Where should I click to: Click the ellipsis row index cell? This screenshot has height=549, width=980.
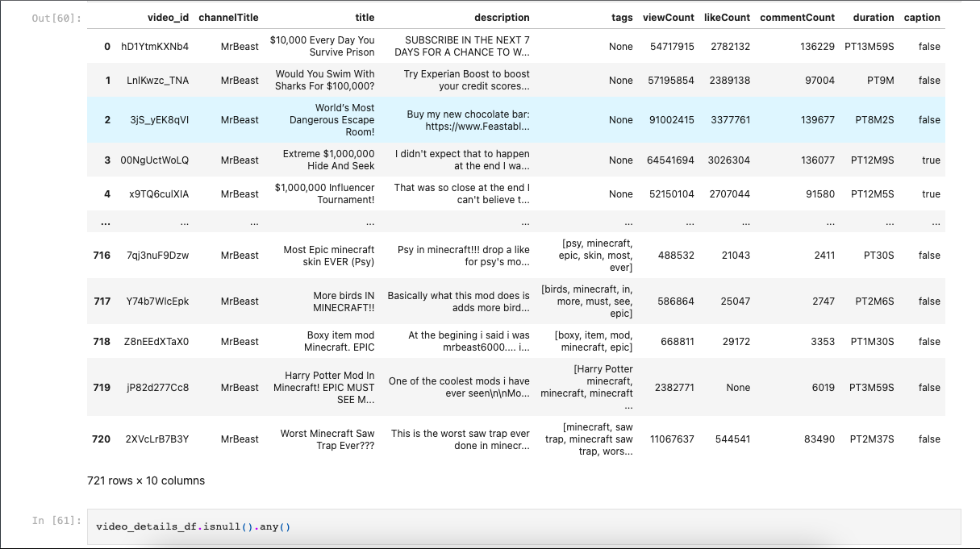106,222
